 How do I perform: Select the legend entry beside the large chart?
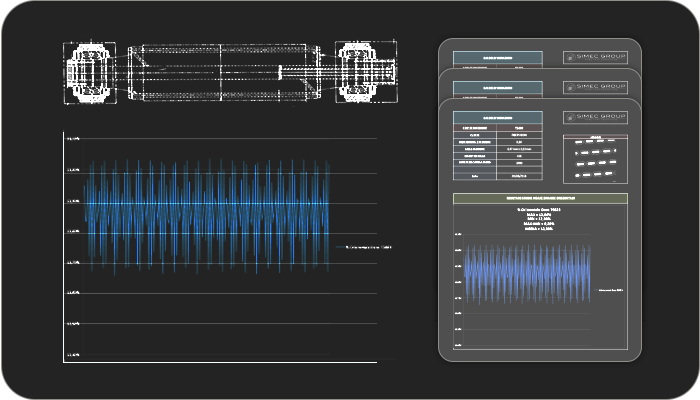pos(364,247)
